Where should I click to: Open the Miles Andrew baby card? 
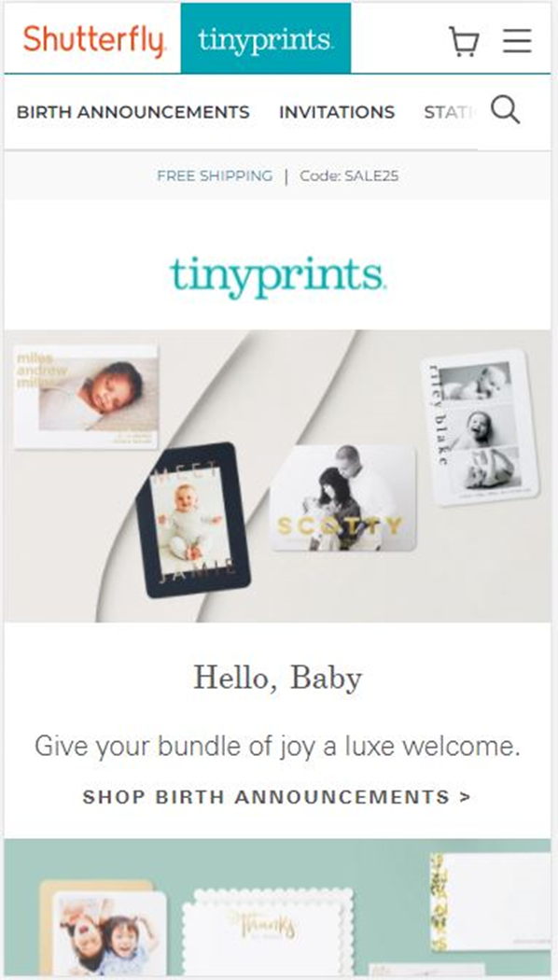(x=86, y=397)
